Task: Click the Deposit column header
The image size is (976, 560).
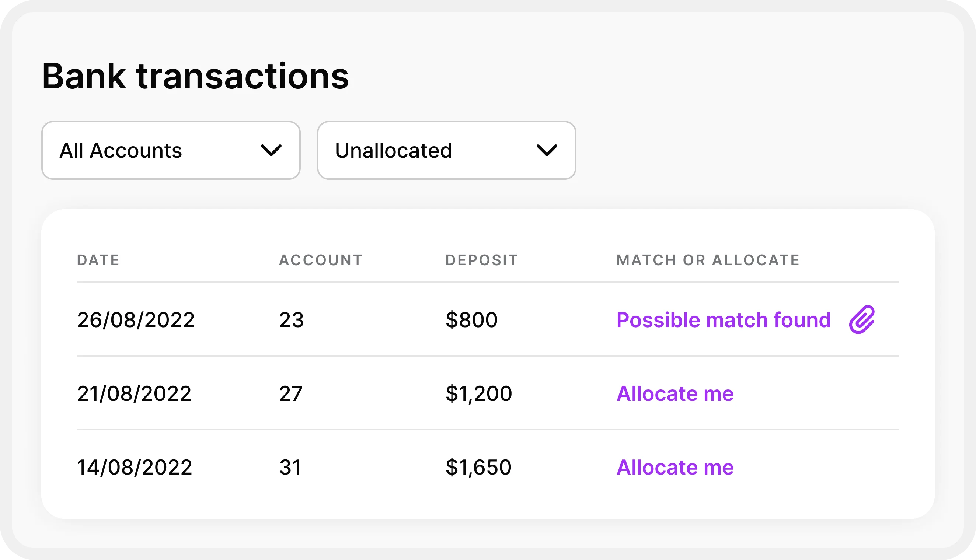Action: pos(482,260)
